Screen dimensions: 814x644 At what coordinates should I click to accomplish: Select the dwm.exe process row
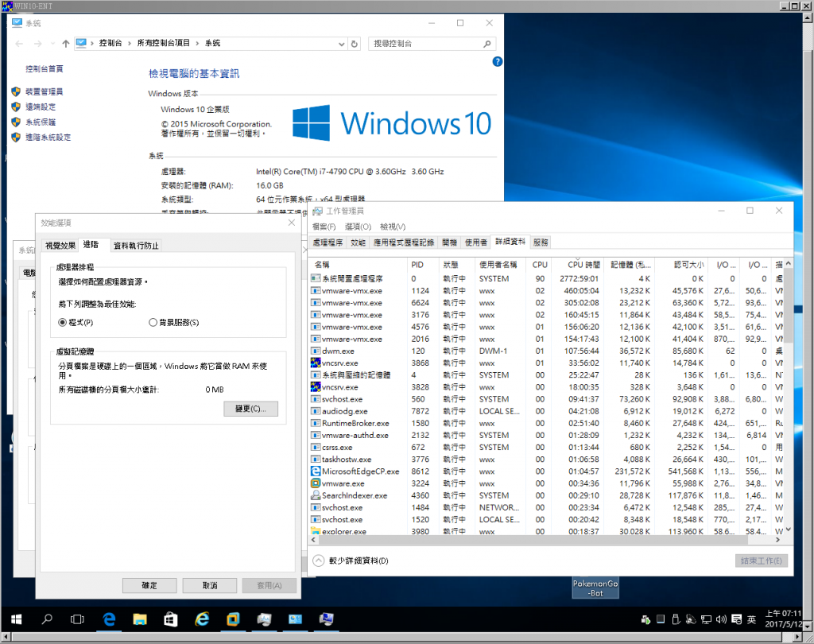point(547,351)
